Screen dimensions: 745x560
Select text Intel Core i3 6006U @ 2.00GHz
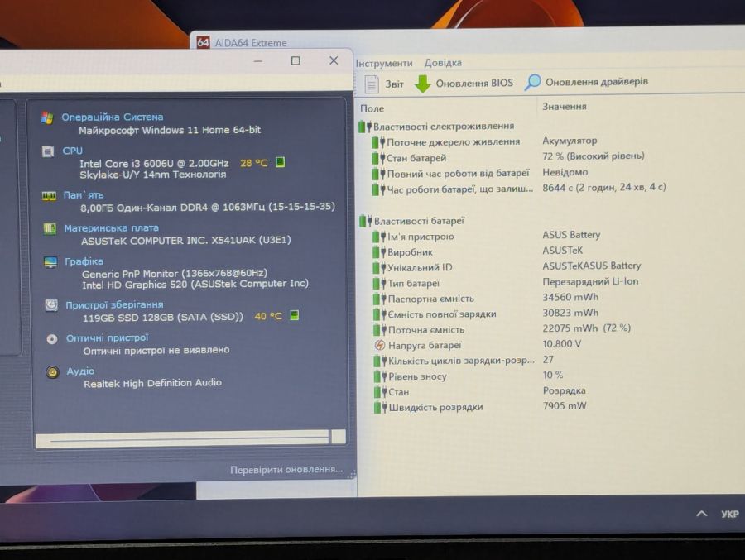pyautogui.click(x=154, y=164)
